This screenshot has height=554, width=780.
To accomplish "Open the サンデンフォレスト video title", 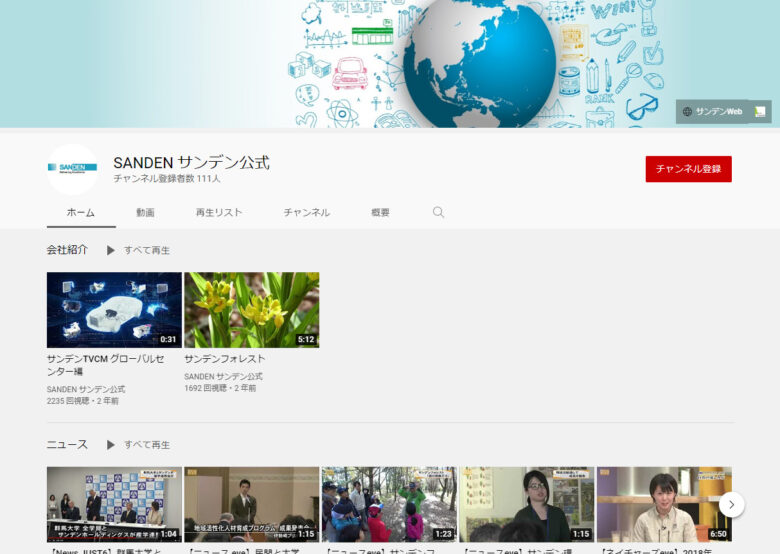I will coord(225,359).
